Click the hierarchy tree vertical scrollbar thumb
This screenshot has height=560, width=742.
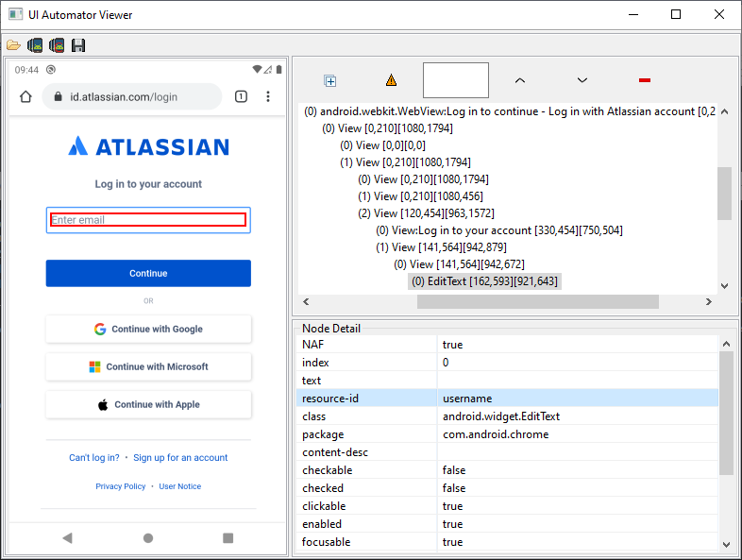coord(724,194)
